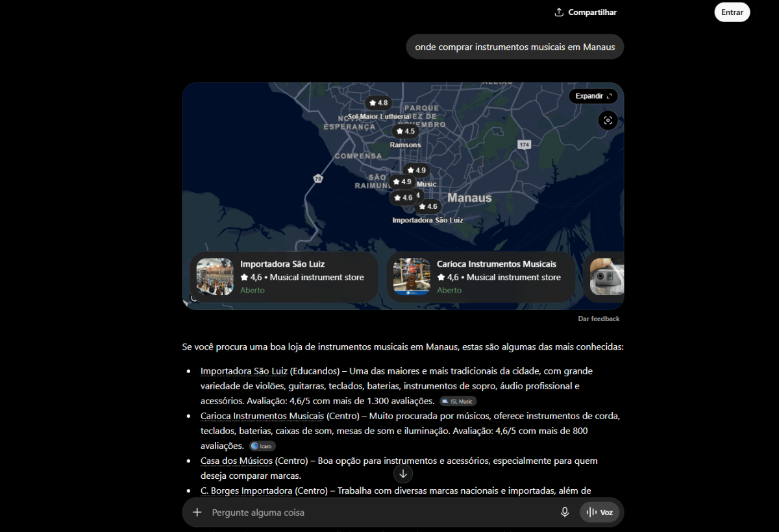Click the microphone dictation icon
Image resolution: width=779 pixels, height=532 pixels.
565,513
